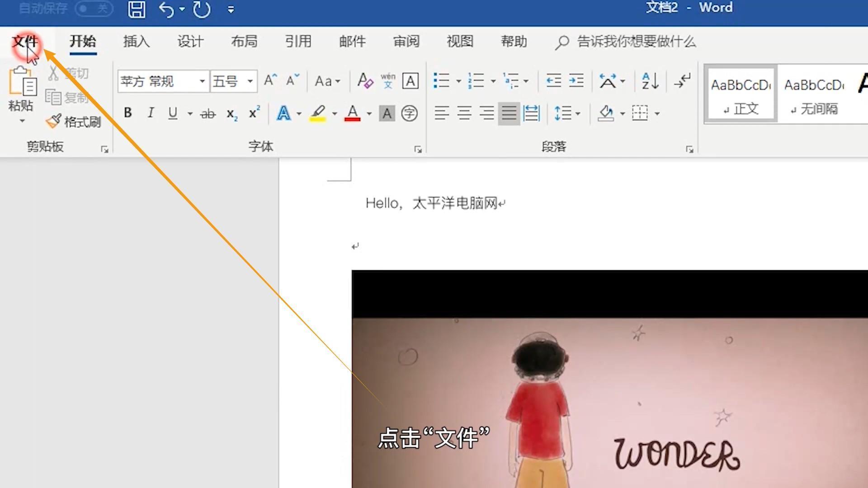Screen dimensions: 868x488
Task: Click the Strikethrough ab icon
Action: pos(208,113)
